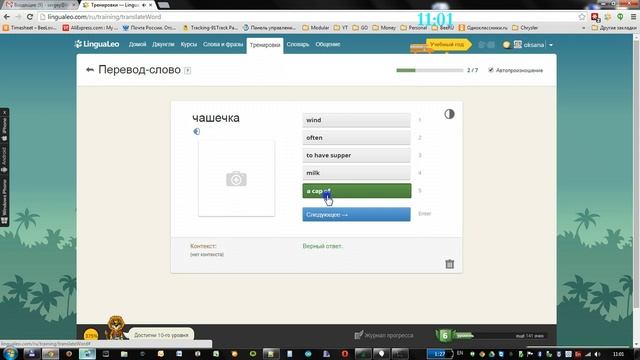The height and width of the screenshot is (360, 640).
Task: Open the oksana profile avatar
Action: (x=518, y=44)
